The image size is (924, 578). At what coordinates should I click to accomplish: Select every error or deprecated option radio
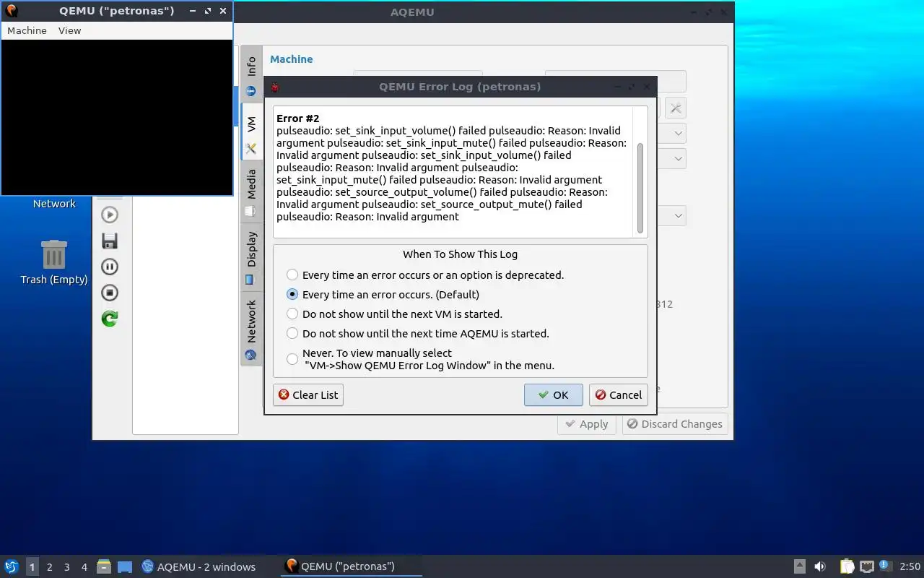pyautogui.click(x=292, y=275)
